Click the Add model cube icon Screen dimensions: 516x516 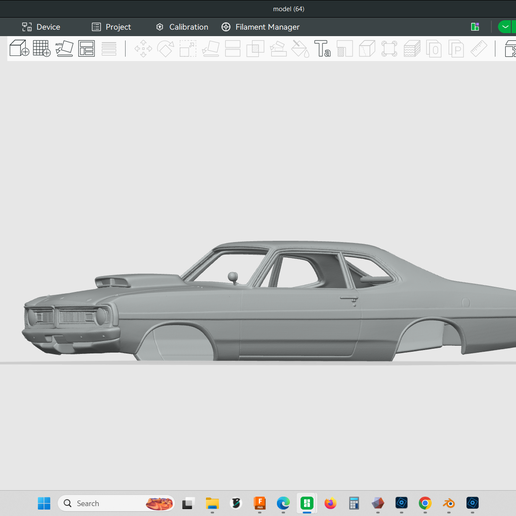[19, 48]
